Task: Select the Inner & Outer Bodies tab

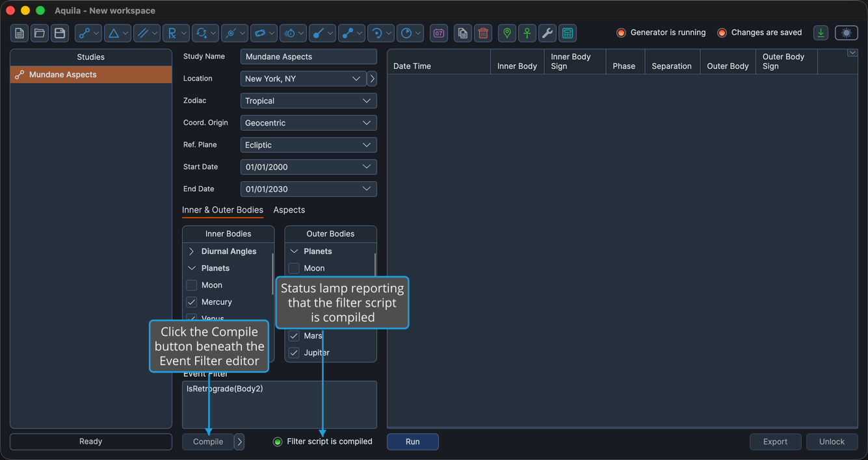Action: click(x=222, y=210)
